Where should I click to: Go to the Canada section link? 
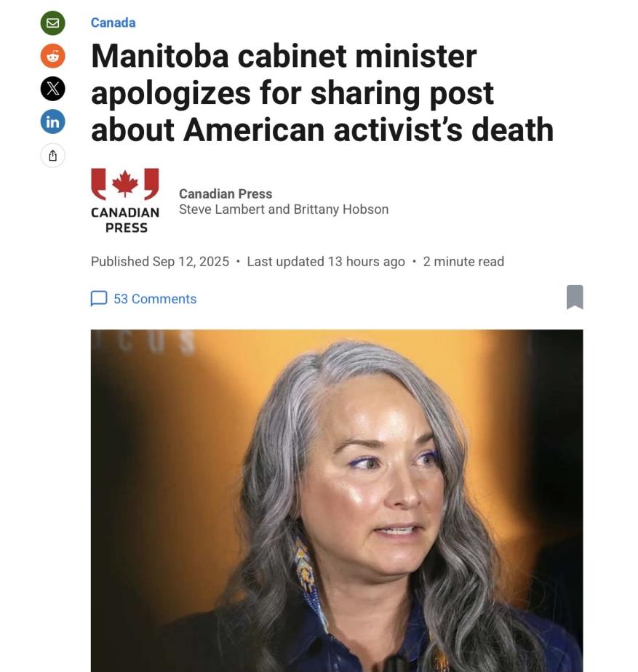pyautogui.click(x=113, y=23)
